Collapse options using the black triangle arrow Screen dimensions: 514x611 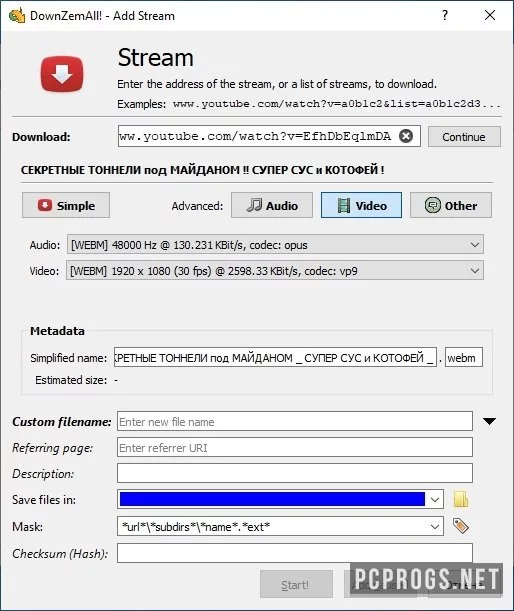(489, 421)
